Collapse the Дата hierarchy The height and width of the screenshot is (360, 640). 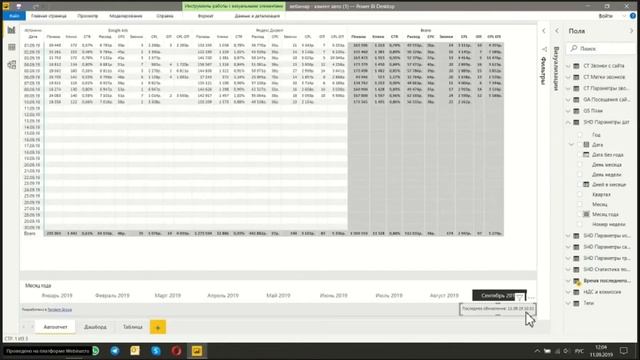click(x=571, y=145)
